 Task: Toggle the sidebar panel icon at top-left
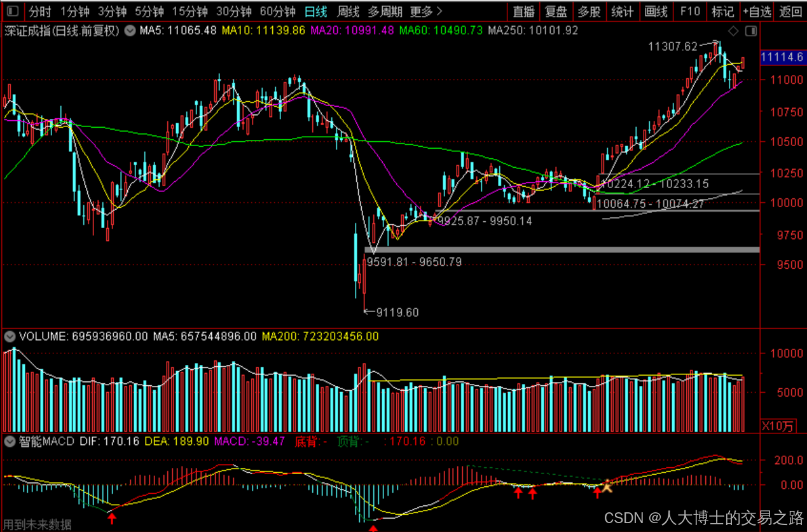click(13, 11)
